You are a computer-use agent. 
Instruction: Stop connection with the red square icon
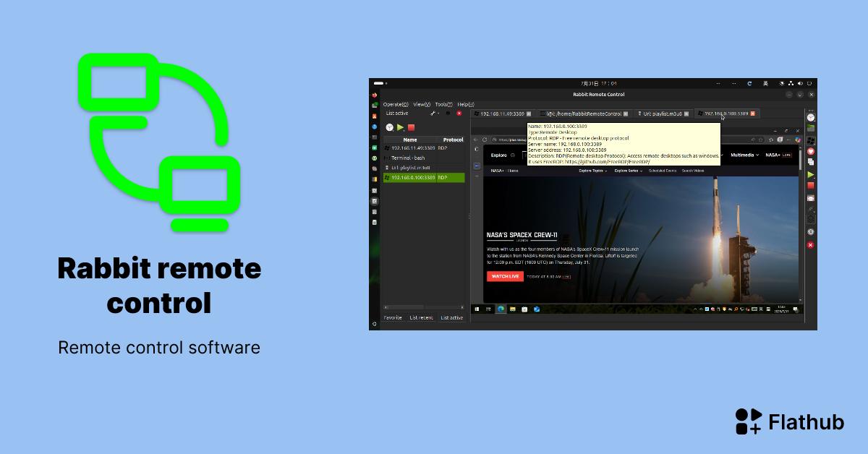411,127
